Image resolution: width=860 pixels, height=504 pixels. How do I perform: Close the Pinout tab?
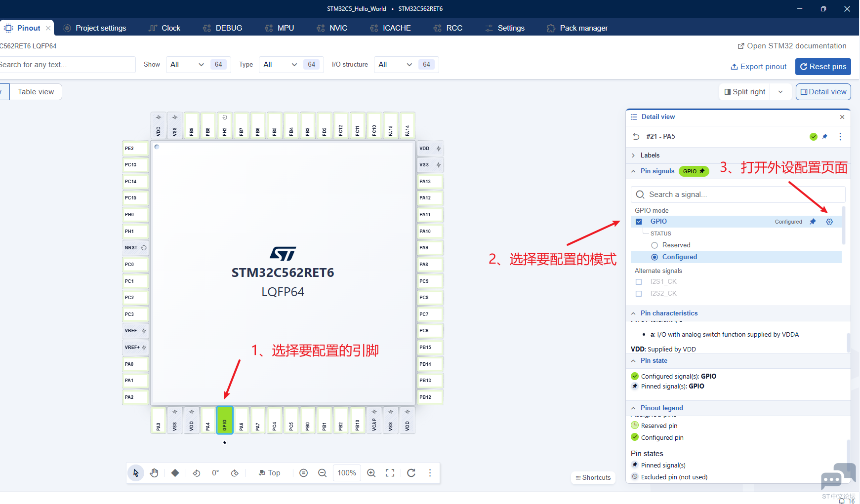pos(48,28)
